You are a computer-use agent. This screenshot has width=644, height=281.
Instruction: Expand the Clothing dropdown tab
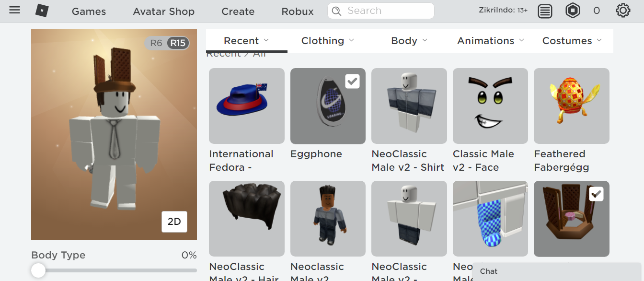[x=328, y=41]
